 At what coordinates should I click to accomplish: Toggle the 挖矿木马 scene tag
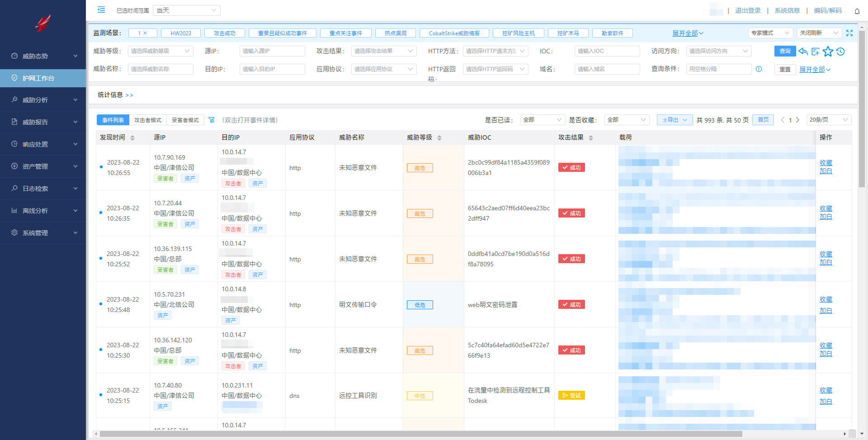568,33
